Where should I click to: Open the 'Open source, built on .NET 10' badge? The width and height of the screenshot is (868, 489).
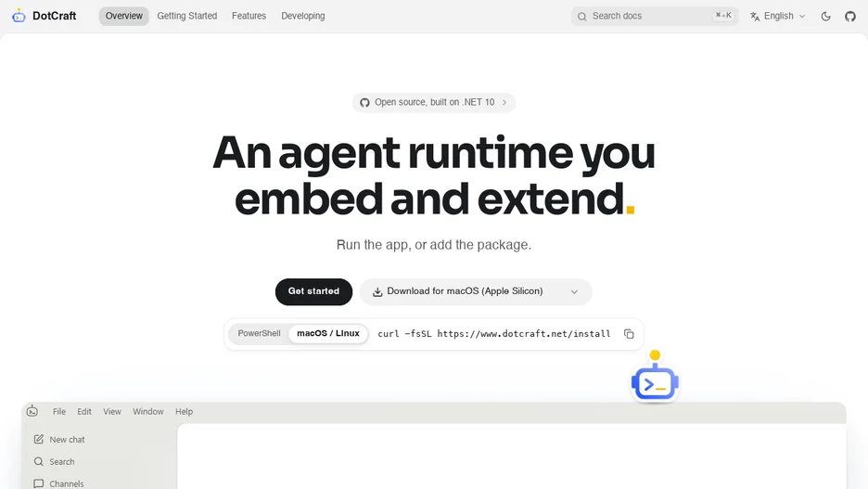coord(434,102)
